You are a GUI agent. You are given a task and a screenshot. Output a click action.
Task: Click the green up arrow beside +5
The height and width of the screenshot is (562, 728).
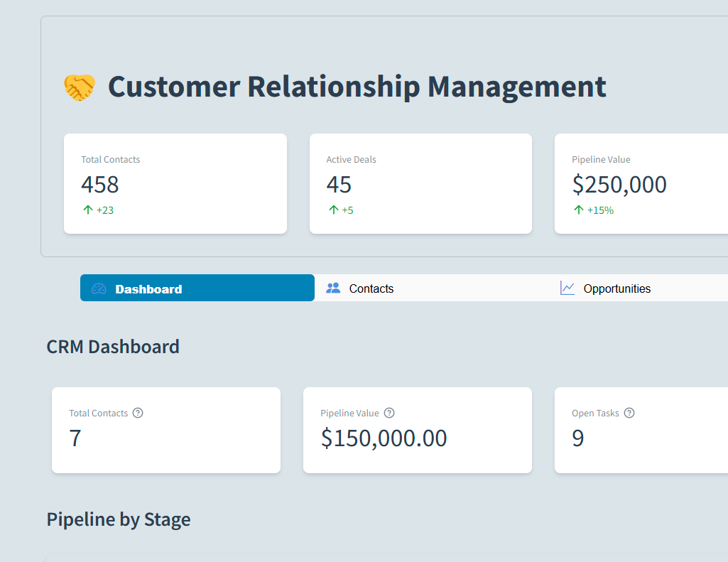point(333,210)
